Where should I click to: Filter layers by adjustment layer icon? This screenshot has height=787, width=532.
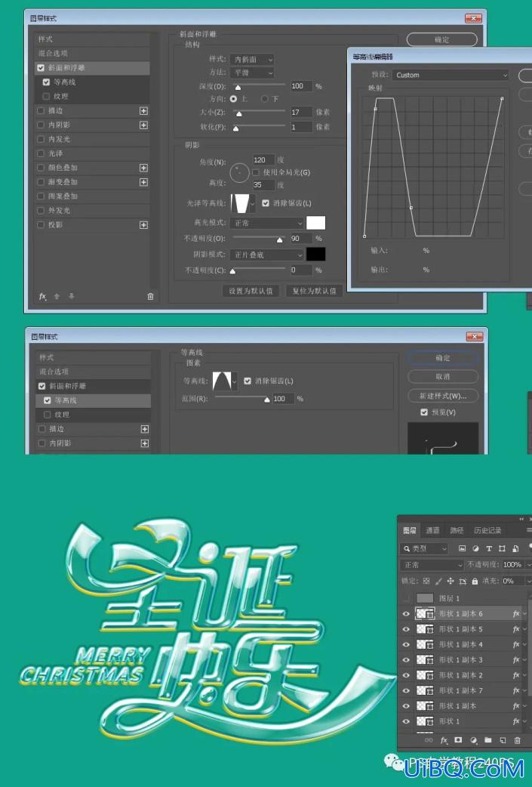click(475, 548)
